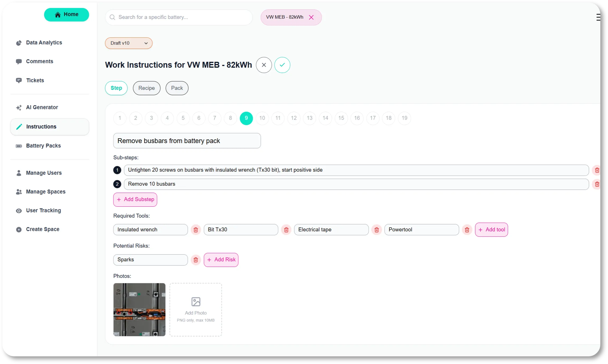This screenshot has height=364, width=608.
Task: Switch to the Recipe tab
Action: (x=146, y=88)
